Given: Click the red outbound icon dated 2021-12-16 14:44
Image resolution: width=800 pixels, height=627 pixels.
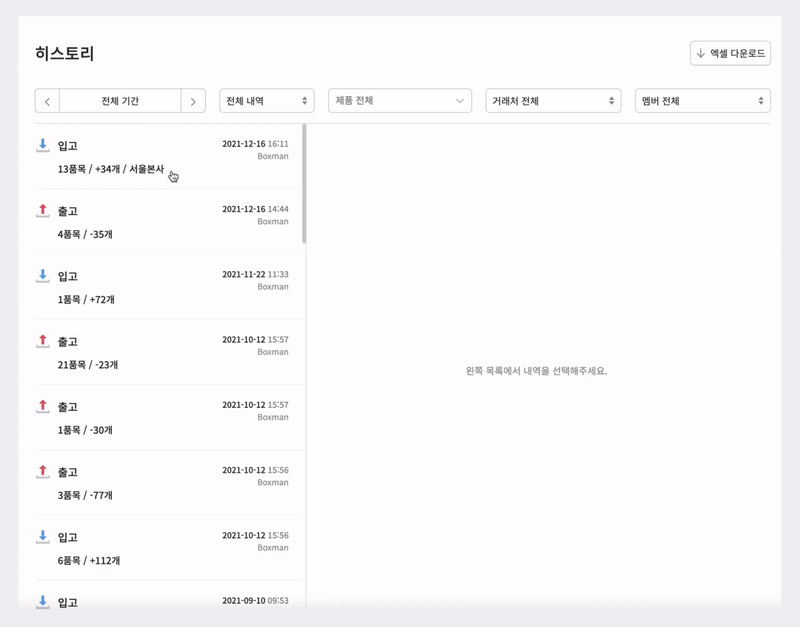Looking at the screenshot, I should coord(43,211).
